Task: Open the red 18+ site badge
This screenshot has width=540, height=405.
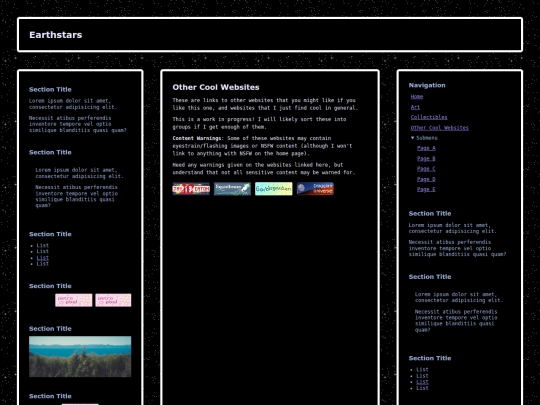Action: click(191, 189)
